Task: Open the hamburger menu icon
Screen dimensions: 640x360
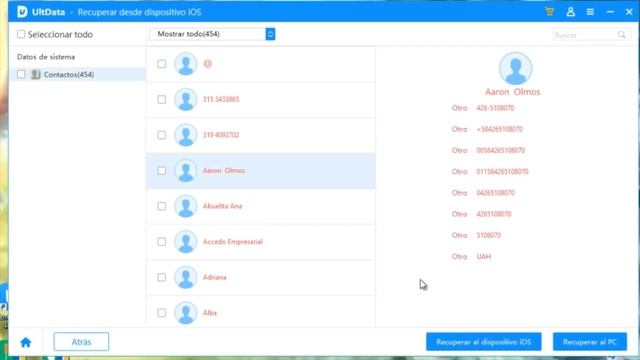Action: tap(590, 12)
